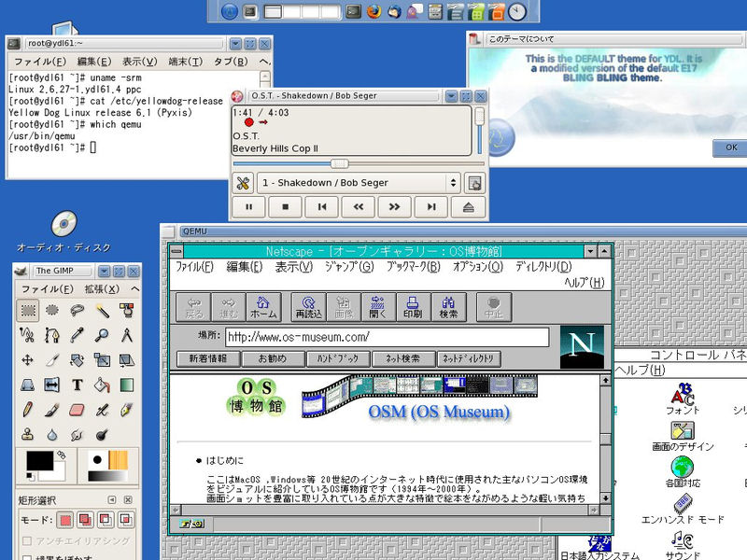The width and height of the screenshot is (747, 560).
Task: Select the Smudge tool in GIMP
Action: [78, 434]
